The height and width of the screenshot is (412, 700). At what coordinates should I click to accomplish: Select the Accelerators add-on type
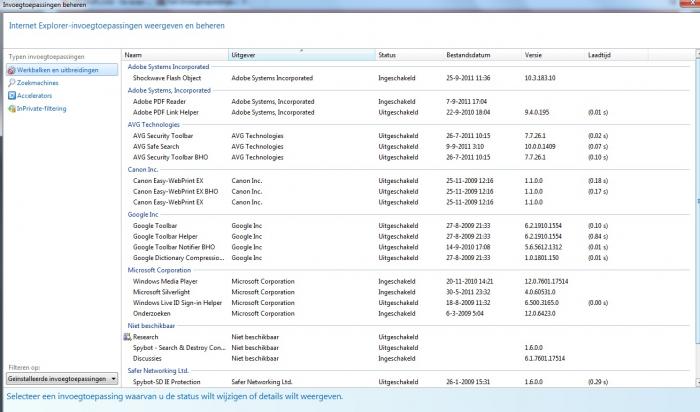(x=34, y=96)
